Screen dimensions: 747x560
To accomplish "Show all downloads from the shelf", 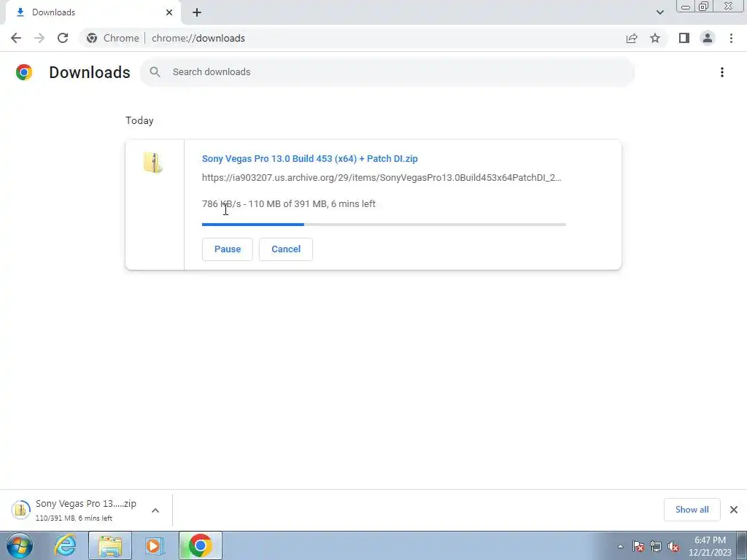I will coord(692,510).
